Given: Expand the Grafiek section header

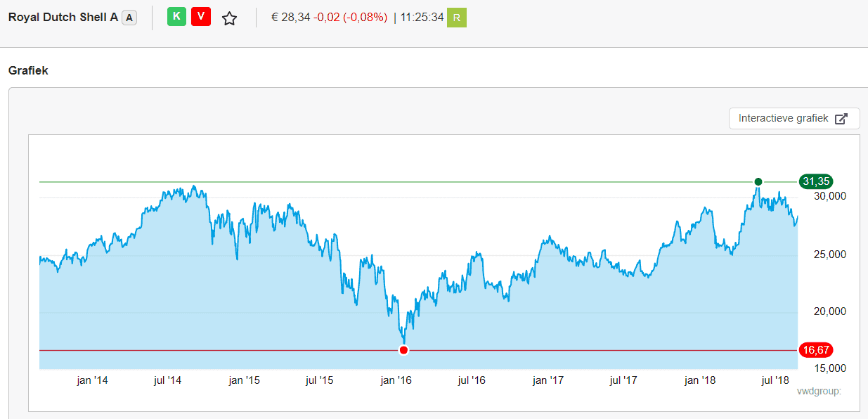Looking at the screenshot, I should pyautogui.click(x=27, y=70).
